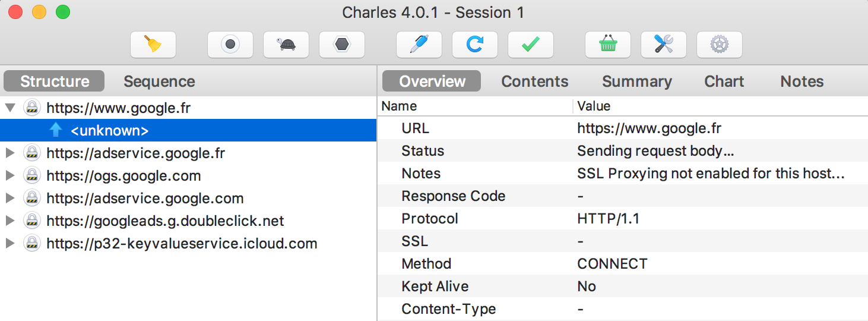Open the green basket toolbar icon
Screen dimensions: 868x321
coord(608,45)
